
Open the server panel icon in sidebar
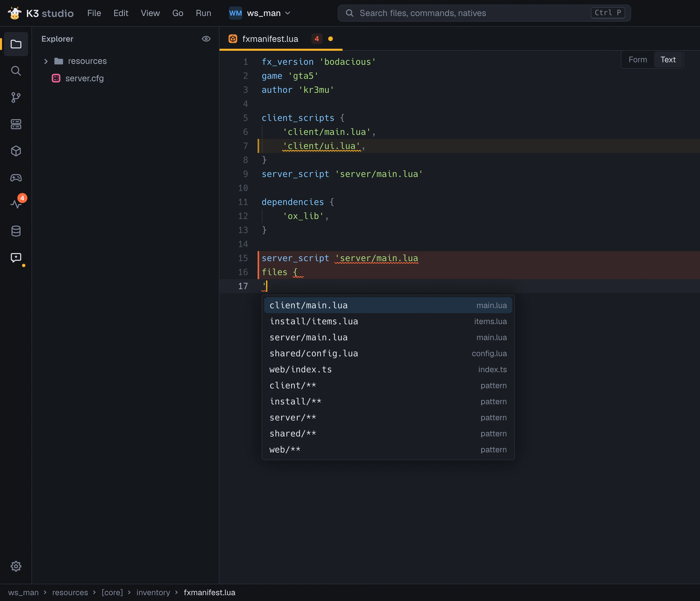coord(16,124)
